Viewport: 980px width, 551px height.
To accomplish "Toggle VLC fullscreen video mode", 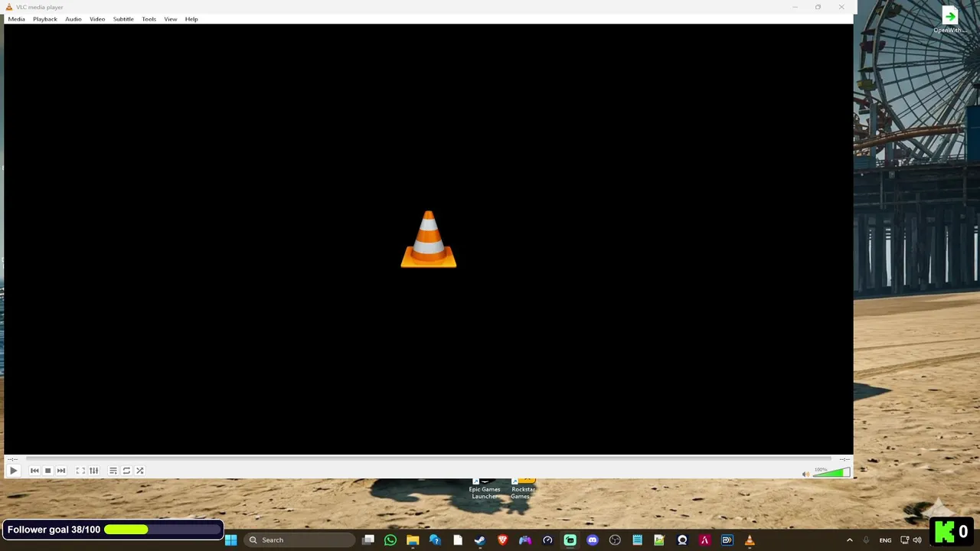I will (80, 471).
